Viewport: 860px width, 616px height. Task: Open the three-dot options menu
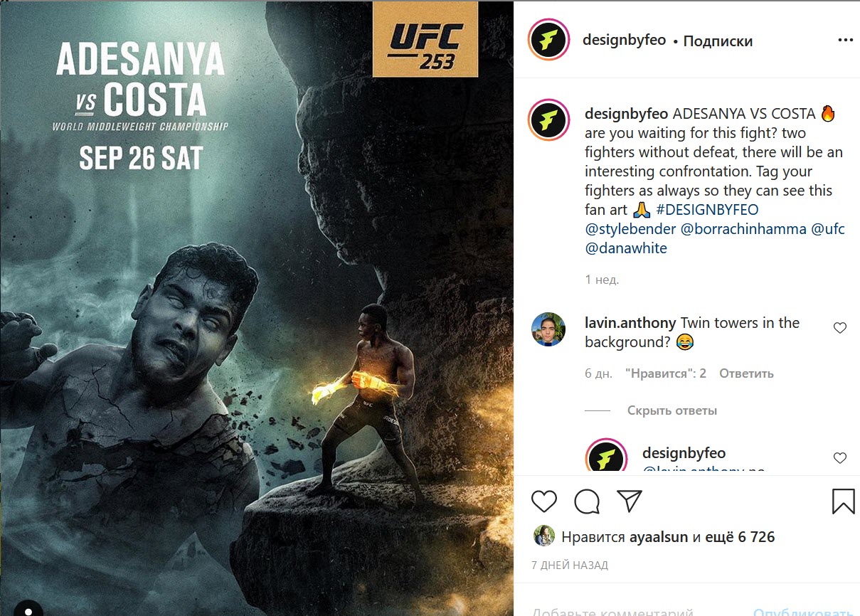[845, 41]
